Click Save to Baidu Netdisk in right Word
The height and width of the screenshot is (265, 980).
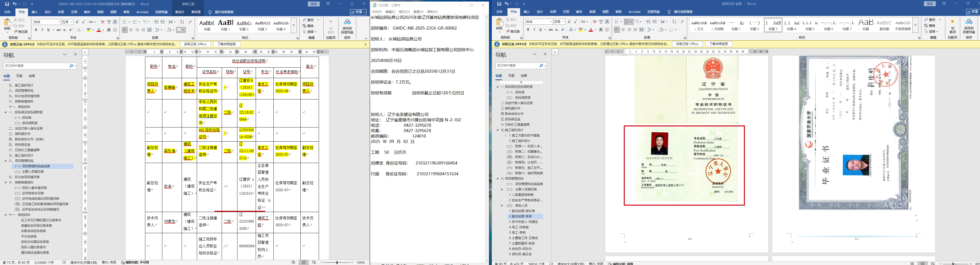(969, 27)
